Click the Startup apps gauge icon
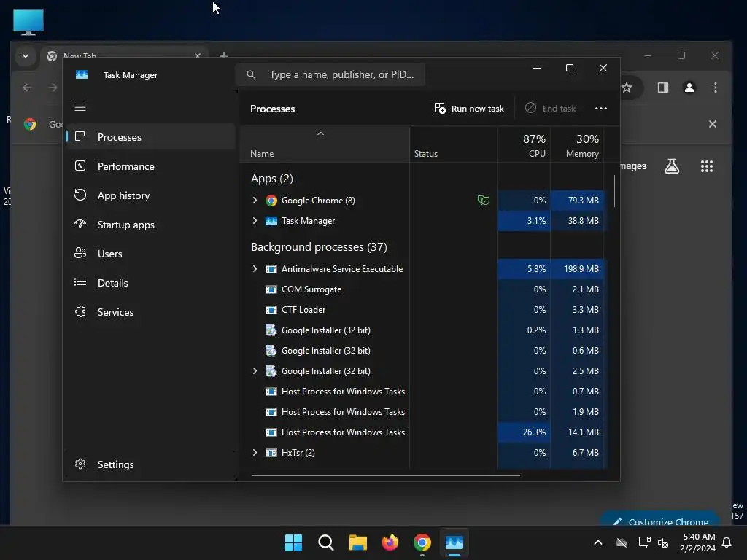Screen dimensions: 747x560 80,224
